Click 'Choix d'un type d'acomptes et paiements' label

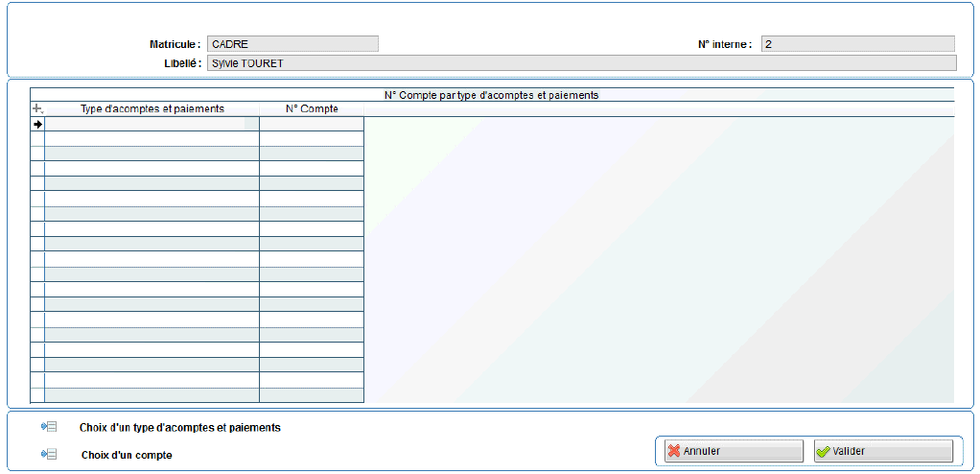pos(180,428)
